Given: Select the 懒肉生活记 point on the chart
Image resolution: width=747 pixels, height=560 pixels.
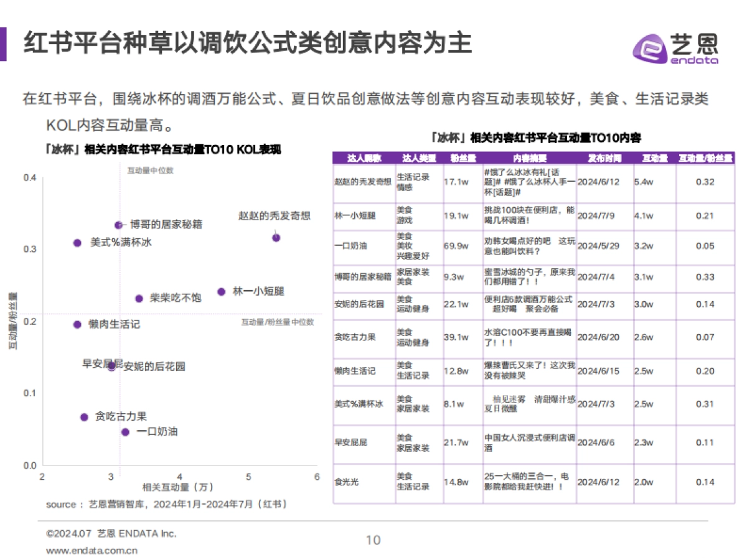Looking at the screenshot, I should 76,324.
